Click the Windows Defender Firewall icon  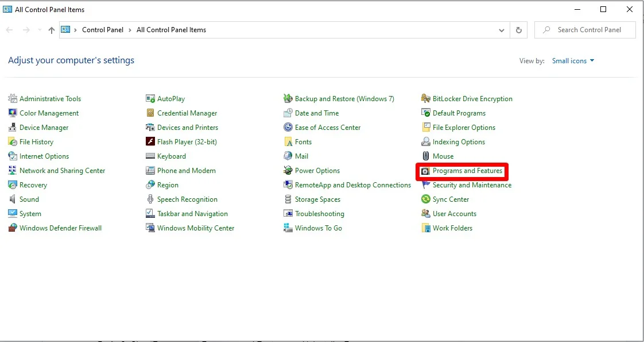[x=13, y=228]
